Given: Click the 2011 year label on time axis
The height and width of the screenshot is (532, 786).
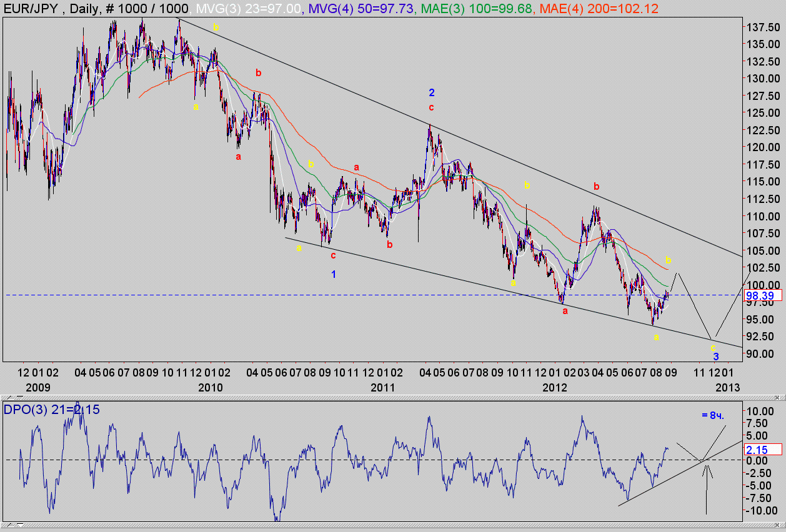Looking at the screenshot, I should tap(382, 387).
